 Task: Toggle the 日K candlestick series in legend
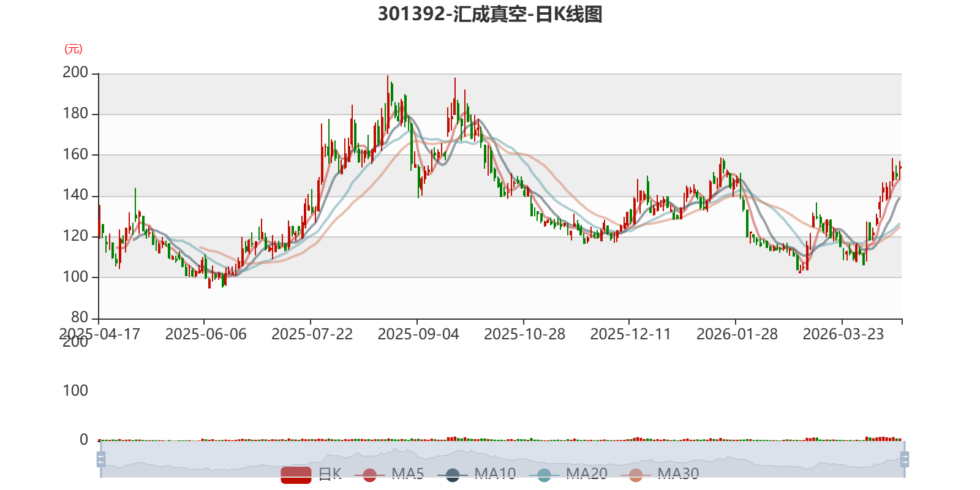tap(311, 474)
